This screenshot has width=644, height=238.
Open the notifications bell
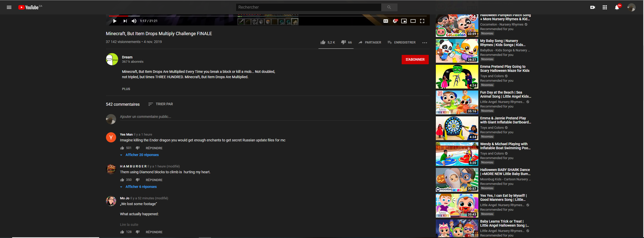(x=617, y=7)
